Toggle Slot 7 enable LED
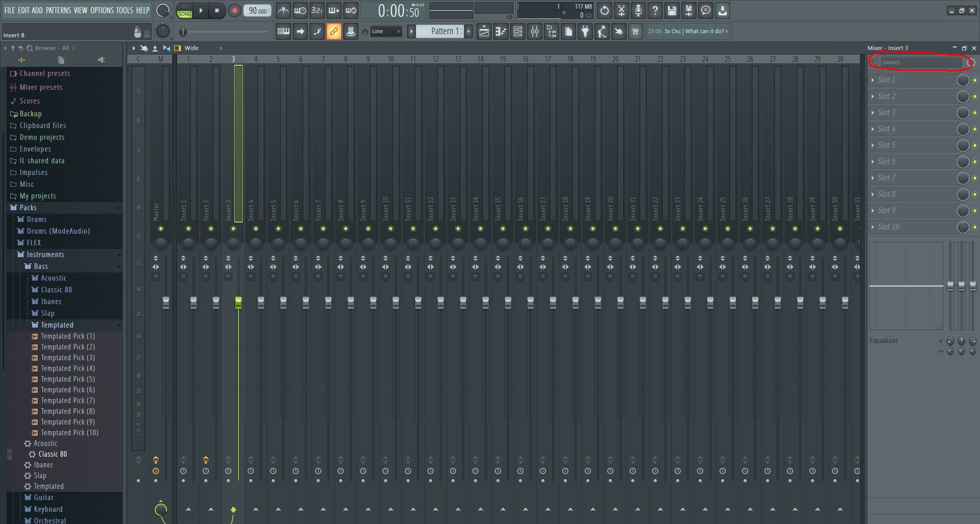The image size is (980, 524). click(x=975, y=178)
